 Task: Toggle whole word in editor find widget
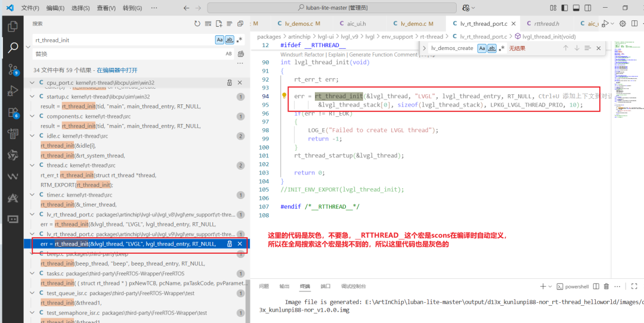click(x=491, y=48)
